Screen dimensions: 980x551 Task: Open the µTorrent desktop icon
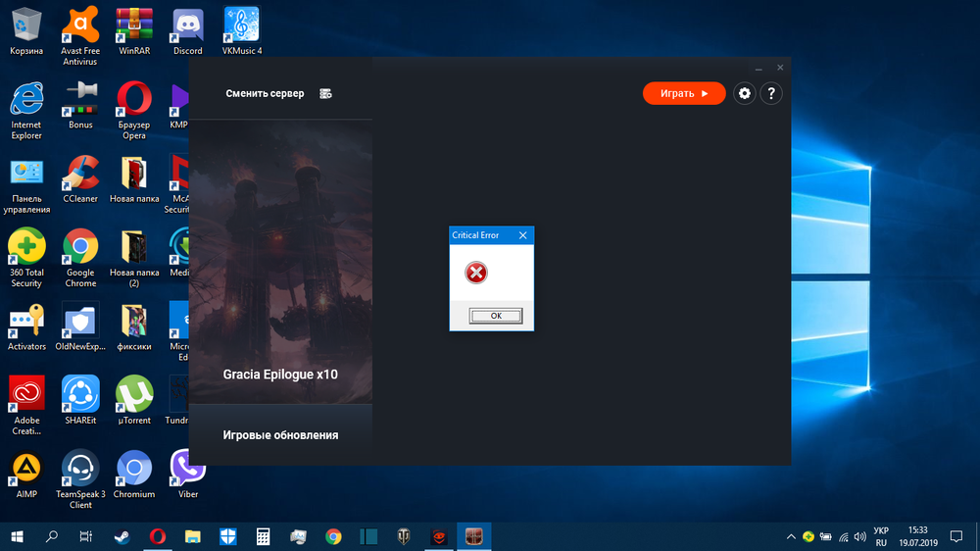(x=134, y=400)
